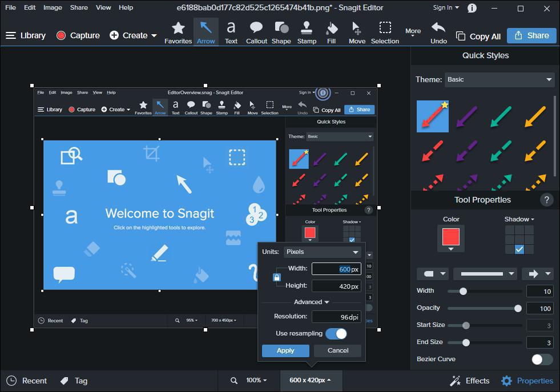Undo the last action
This screenshot has width=560, height=392.
[438, 33]
